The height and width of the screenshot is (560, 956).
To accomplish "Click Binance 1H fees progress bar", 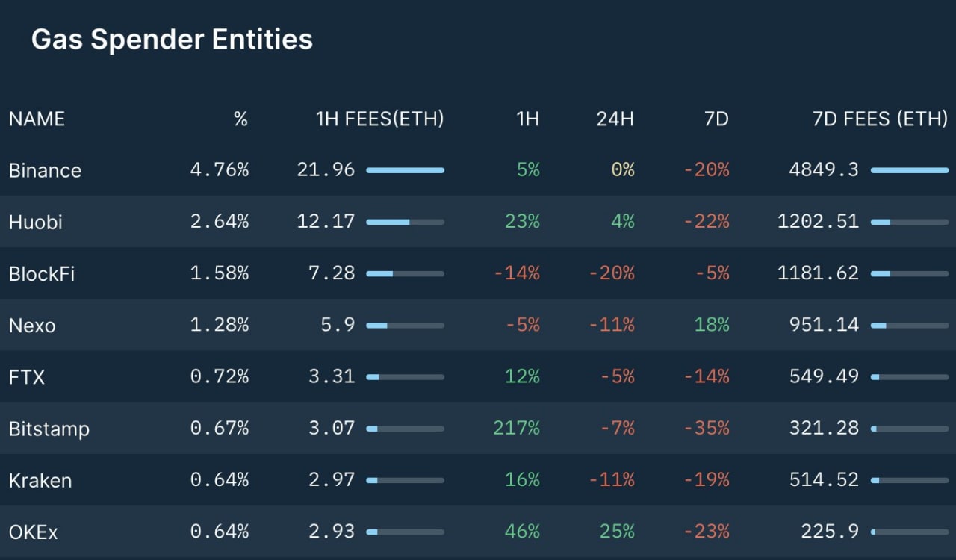I will (x=405, y=170).
